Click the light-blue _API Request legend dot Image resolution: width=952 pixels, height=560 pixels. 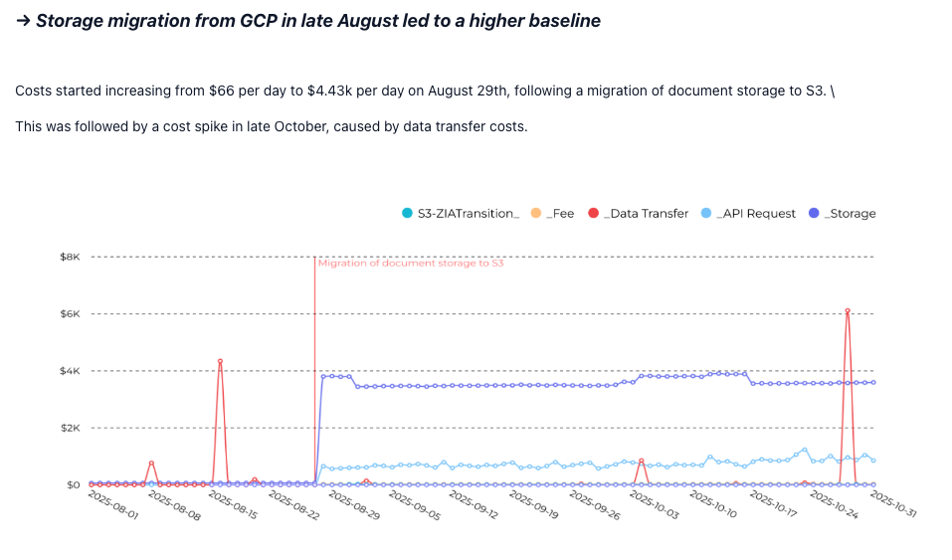click(706, 213)
